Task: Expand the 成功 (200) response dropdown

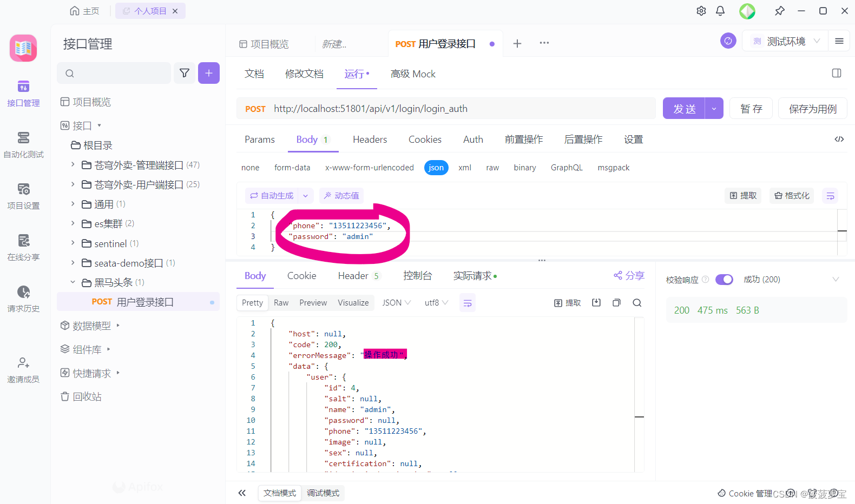Action: point(836,280)
